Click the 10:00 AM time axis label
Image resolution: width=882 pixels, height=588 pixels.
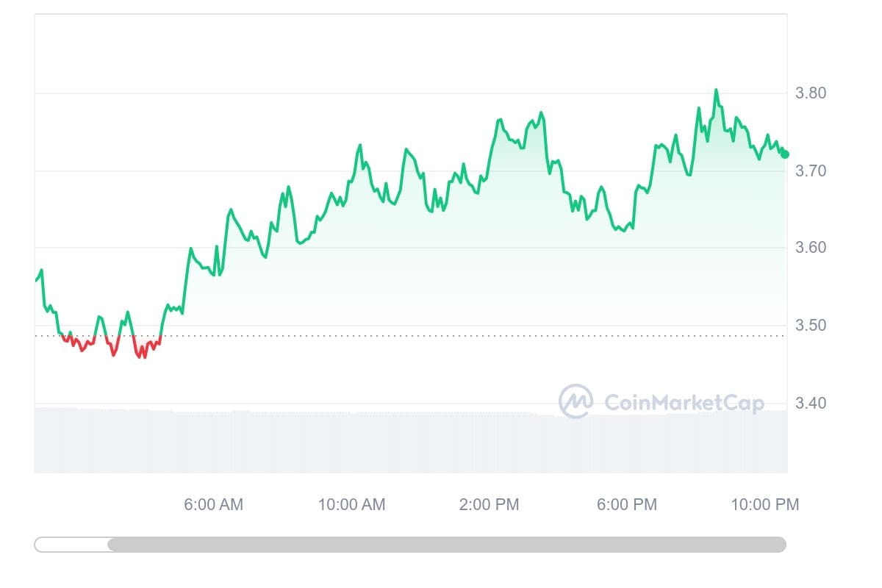click(351, 505)
